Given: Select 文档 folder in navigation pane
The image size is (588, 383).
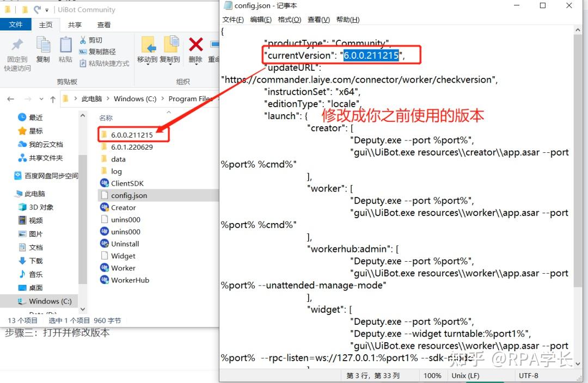Looking at the screenshot, I should pos(30,248).
